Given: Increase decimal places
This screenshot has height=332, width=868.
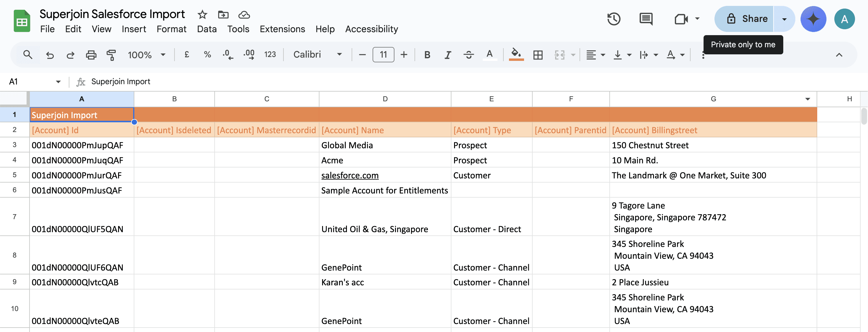Looking at the screenshot, I should 249,55.
